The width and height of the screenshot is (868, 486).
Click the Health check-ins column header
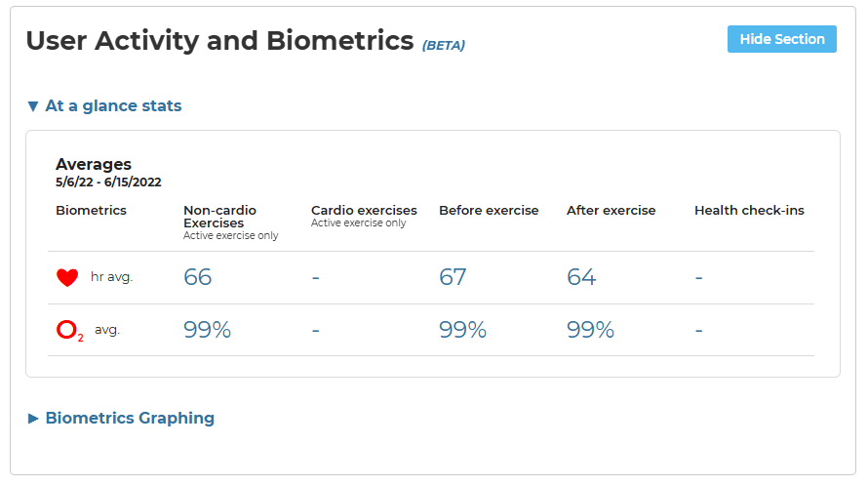[749, 210]
